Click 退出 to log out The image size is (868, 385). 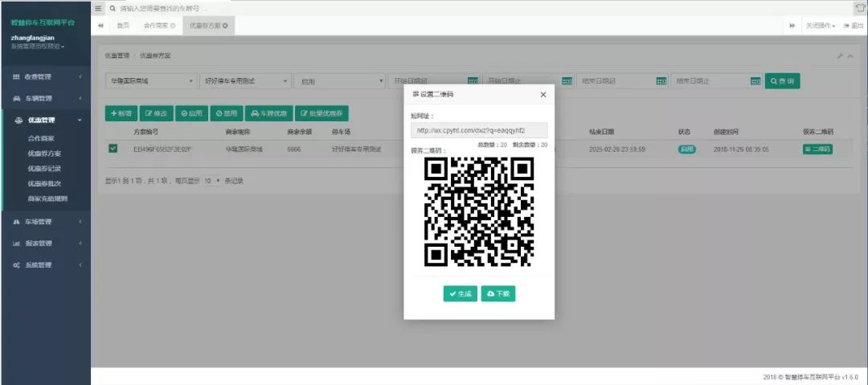(853, 26)
